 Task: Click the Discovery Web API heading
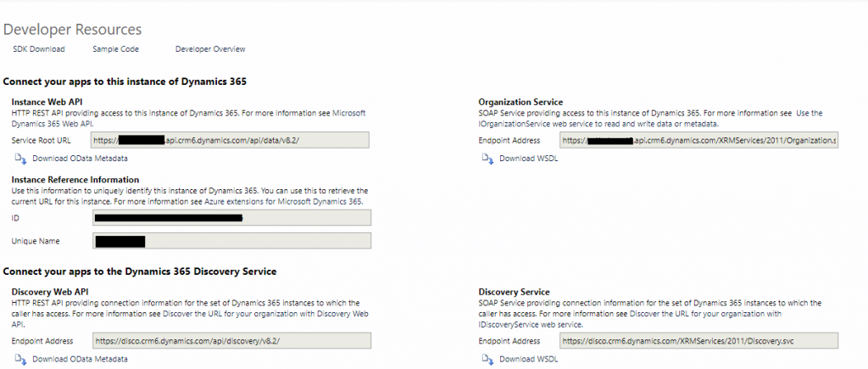(x=50, y=292)
